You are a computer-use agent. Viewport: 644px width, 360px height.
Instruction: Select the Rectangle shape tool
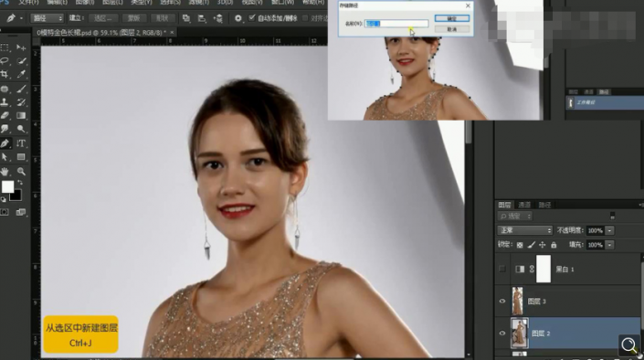pos(21,157)
